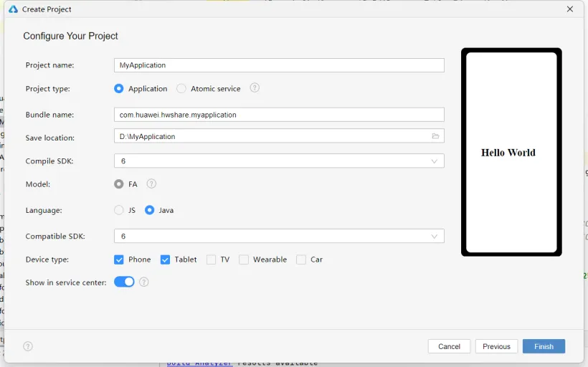Click the Cancel button
The width and height of the screenshot is (588, 367).
click(x=449, y=346)
